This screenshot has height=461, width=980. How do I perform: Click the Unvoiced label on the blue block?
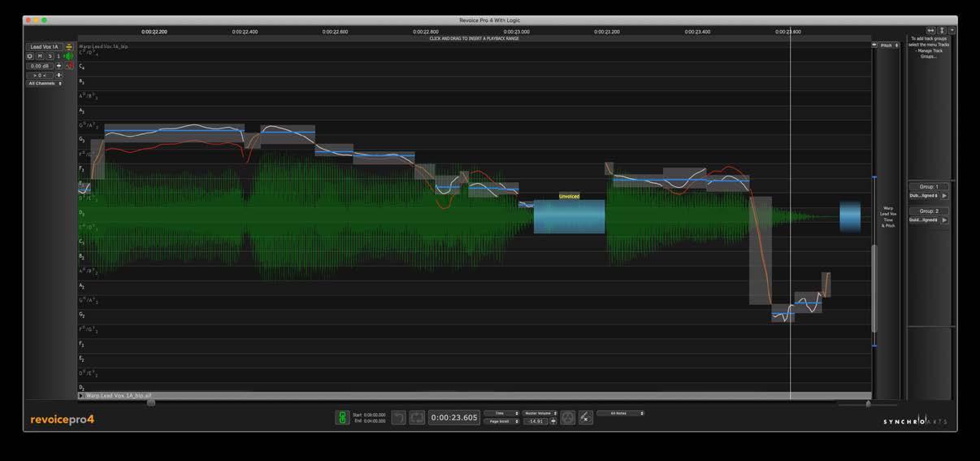[570, 196]
